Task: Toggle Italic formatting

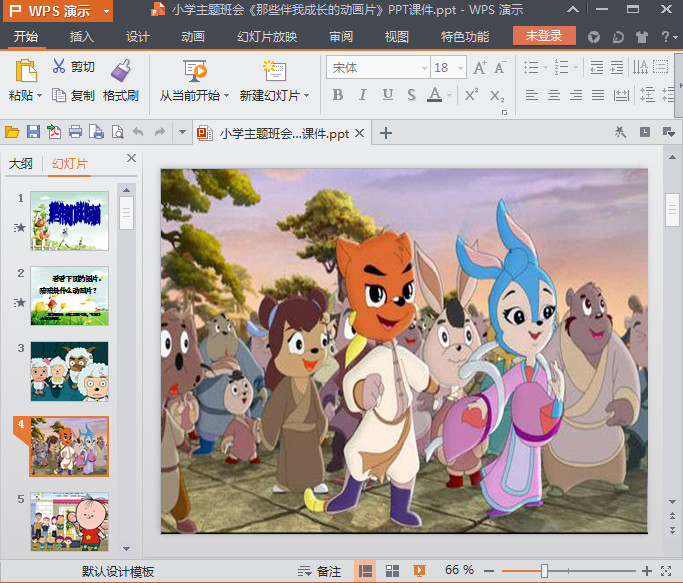Action: click(x=362, y=96)
